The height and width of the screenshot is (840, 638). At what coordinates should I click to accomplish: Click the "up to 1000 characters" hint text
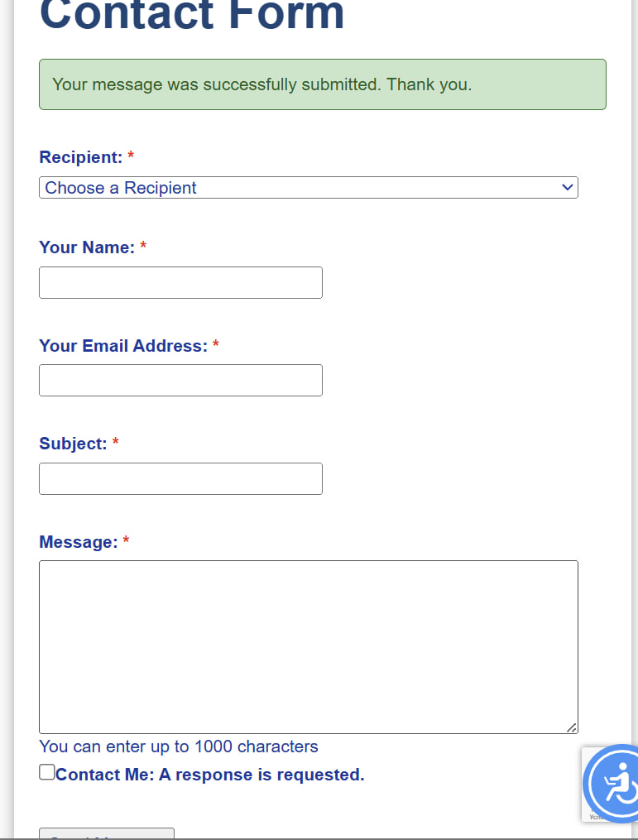(179, 746)
